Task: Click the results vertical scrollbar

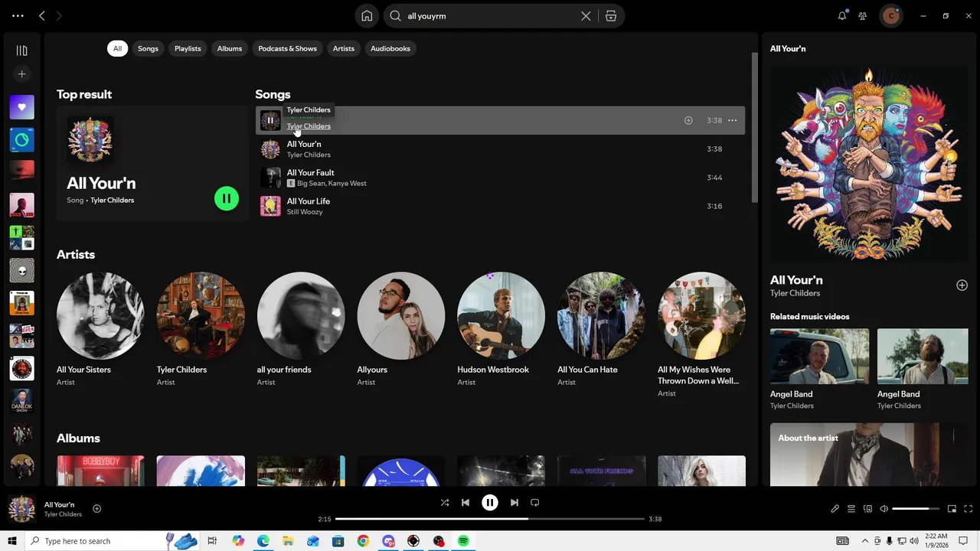Action: pos(753,126)
